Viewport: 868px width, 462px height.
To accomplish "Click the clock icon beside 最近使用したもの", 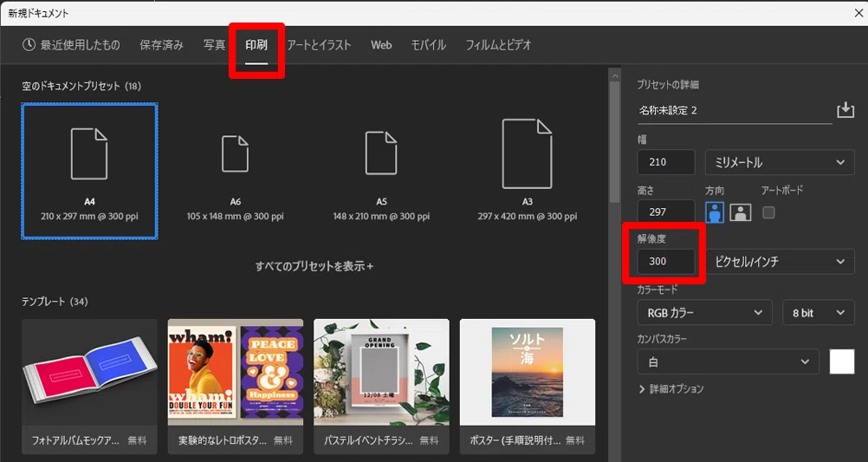I will pyautogui.click(x=29, y=45).
